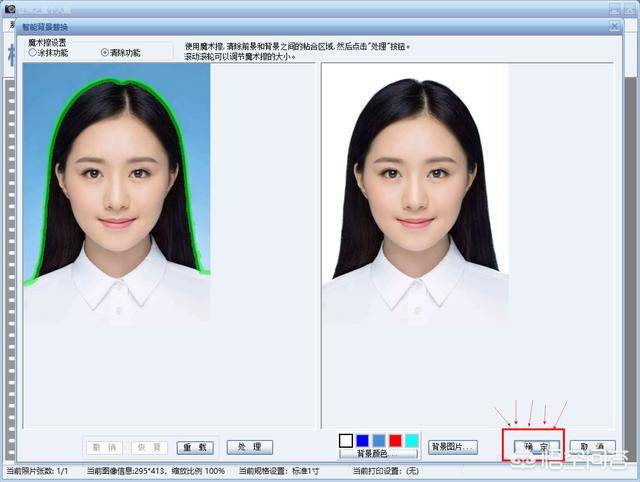Close the 智能背景替换 dialog
Viewport: 640px width, 482px height.
(614, 27)
